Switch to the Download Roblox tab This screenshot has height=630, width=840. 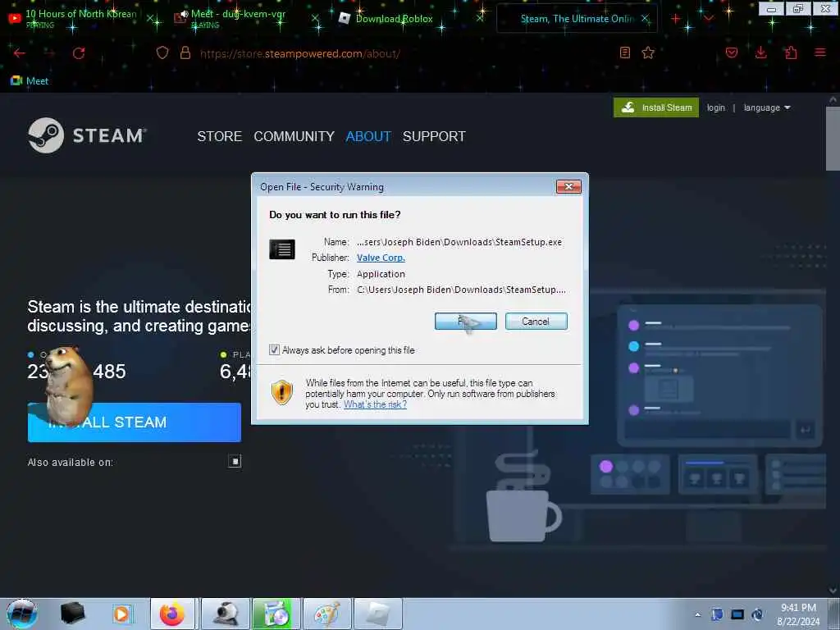tap(394, 18)
